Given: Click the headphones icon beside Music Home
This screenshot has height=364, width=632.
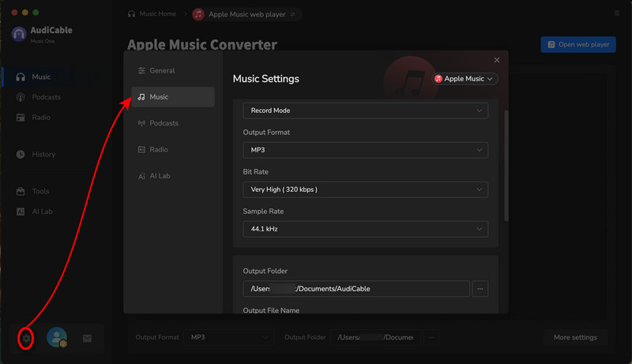Looking at the screenshot, I should 131,14.
